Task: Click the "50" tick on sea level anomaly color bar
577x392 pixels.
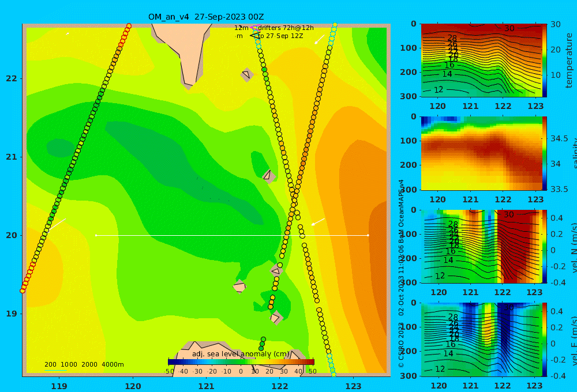Action: click(312, 371)
